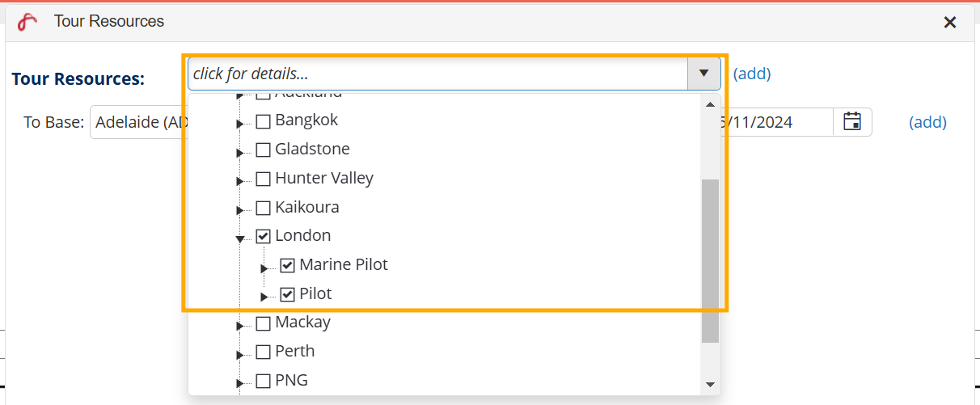Image resolution: width=980 pixels, height=405 pixels.
Task: Close the Tour Resources dialog
Action: point(950,23)
